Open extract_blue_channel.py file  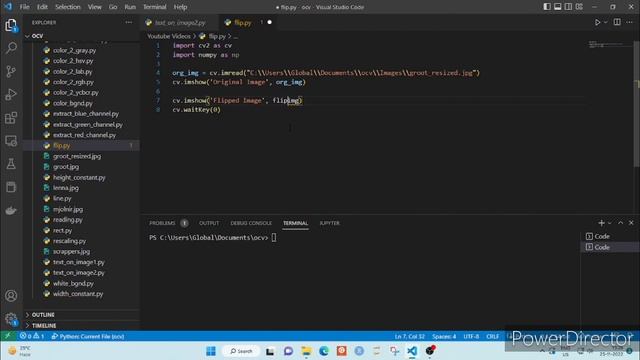point(86,113)
